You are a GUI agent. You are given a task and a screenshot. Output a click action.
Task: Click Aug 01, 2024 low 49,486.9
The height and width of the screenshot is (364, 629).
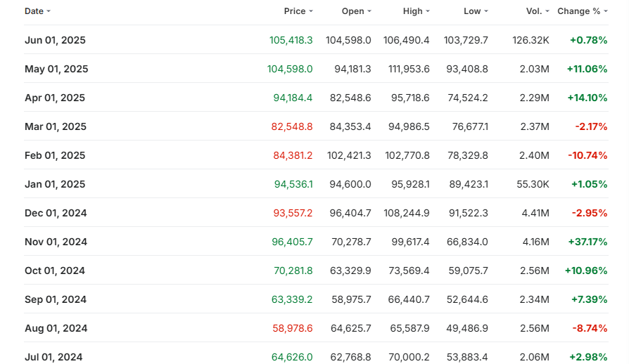[x=466, y=328]
